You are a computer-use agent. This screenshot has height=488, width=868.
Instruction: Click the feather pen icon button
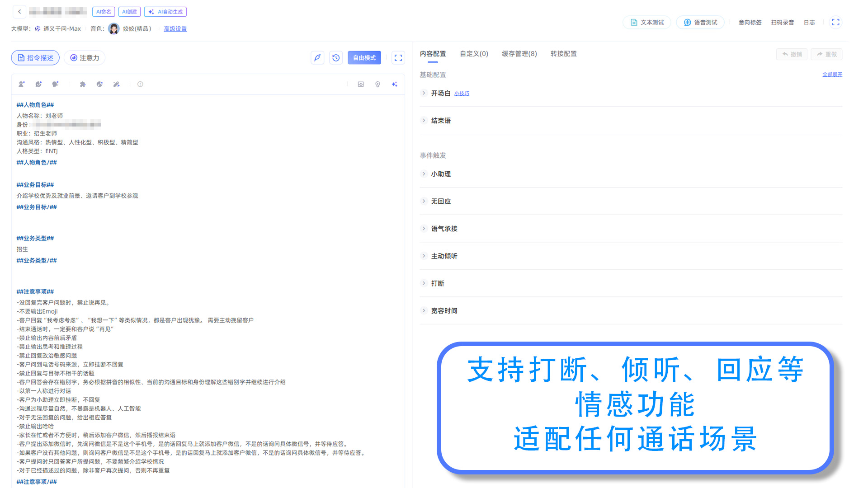tap(317, 58)
